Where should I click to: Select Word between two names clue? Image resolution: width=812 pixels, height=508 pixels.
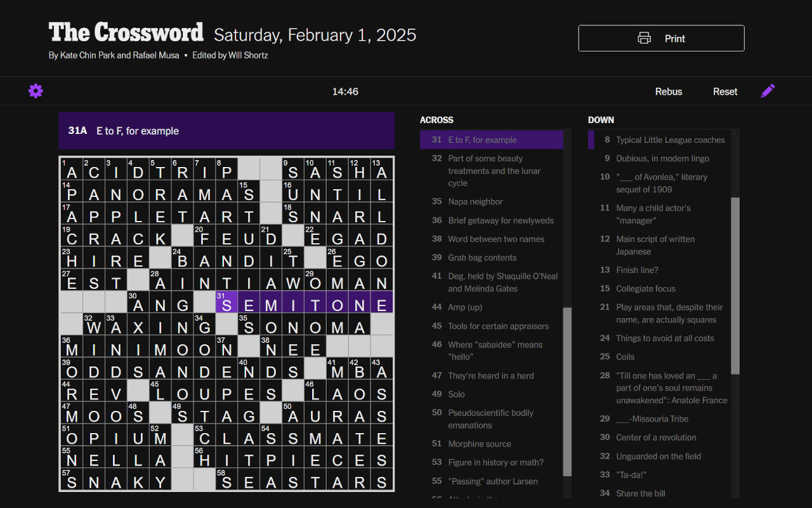pyautogui.click(x=492, y=239)
